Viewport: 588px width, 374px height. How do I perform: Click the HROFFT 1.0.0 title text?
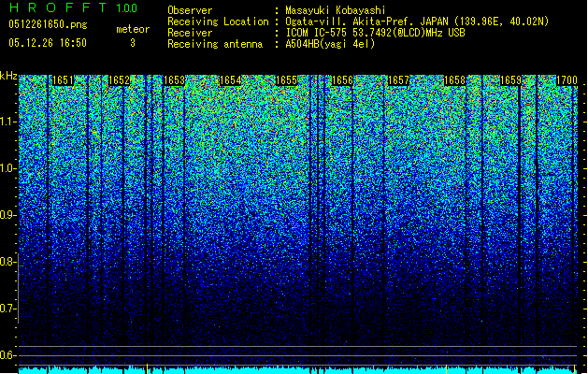click(73, 7)
